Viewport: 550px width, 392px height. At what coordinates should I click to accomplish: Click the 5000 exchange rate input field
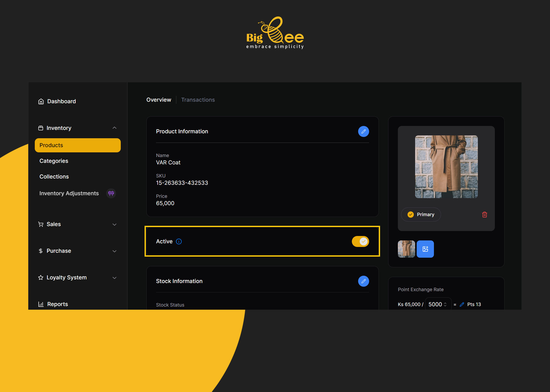point(438,304)
